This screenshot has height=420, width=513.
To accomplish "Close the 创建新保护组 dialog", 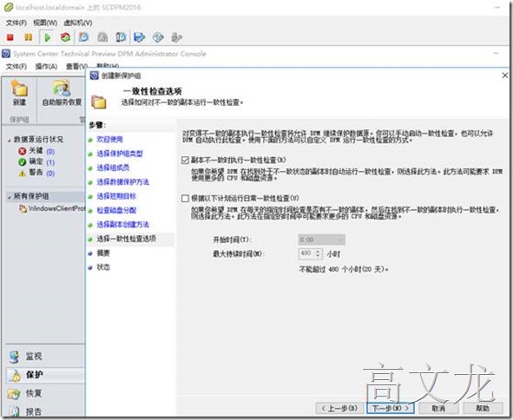I will coord(504,75).
